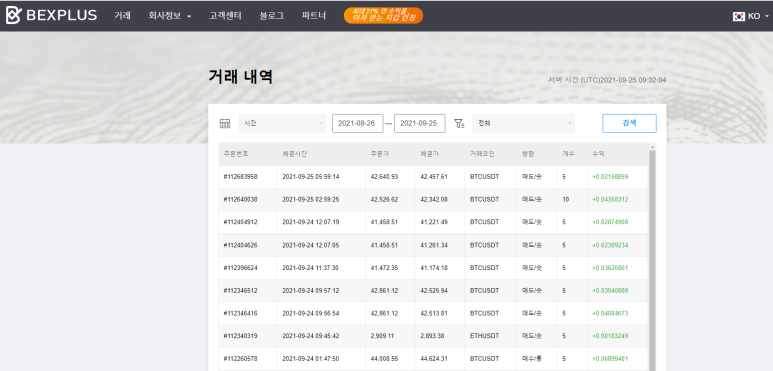Click the profit value +0.03620861
Viewport: 773px width, 371px height.
tap(610, 268)
